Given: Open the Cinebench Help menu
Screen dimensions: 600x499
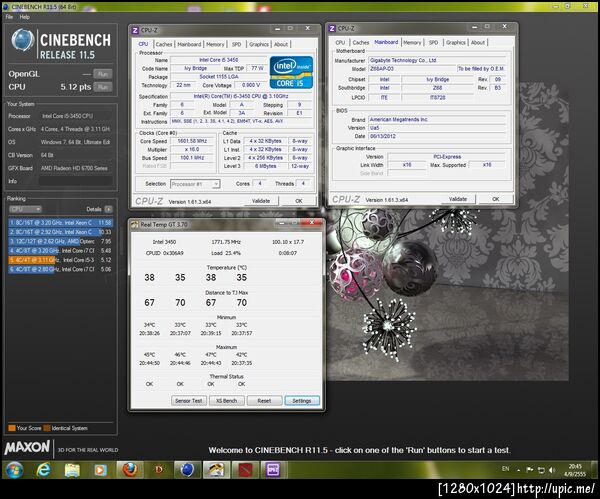Looking at the screenshot, I should 25,17.
